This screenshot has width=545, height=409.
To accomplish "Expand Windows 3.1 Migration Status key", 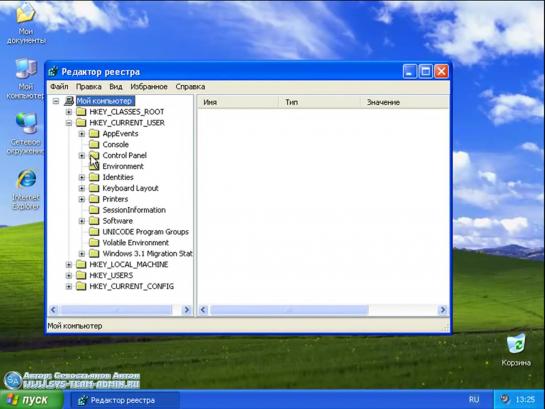I will tap(82, 254).
